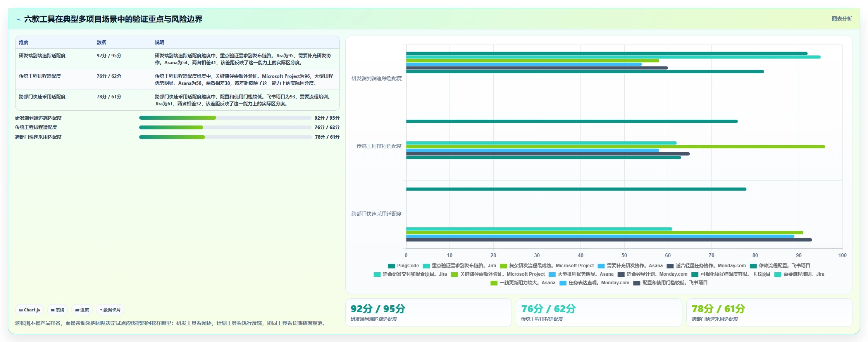Toggle legend 大型排程优势明显。Asana
The height and width of the screenshot is (342, 868).
581,274
